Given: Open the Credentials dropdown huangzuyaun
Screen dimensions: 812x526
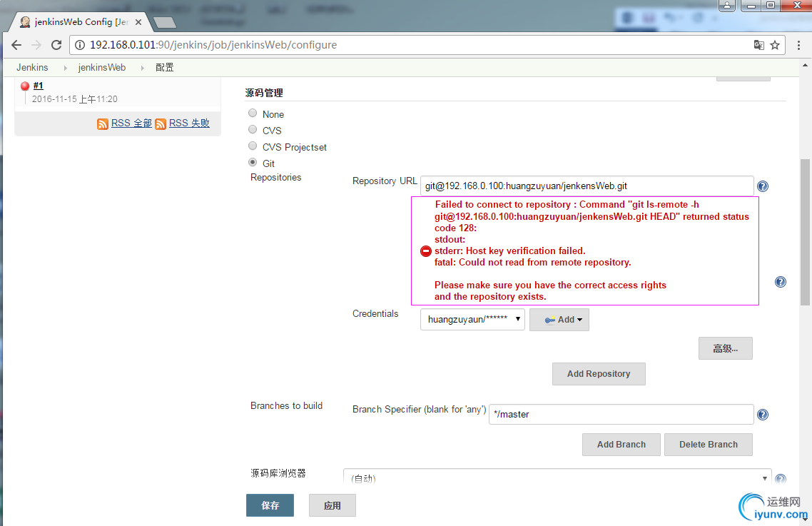Looking at the screenshot, I should click(472, 319).
